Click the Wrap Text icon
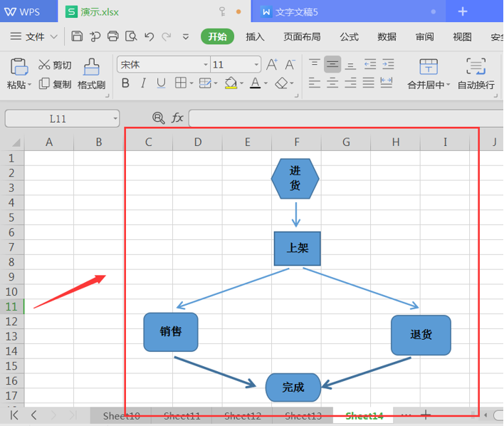 pos(476,66)
